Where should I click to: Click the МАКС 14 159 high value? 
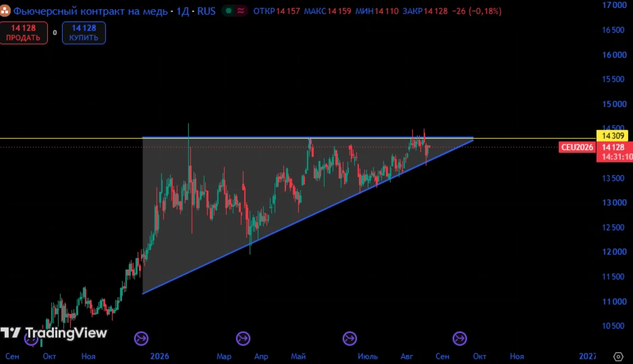click(327, 11)
